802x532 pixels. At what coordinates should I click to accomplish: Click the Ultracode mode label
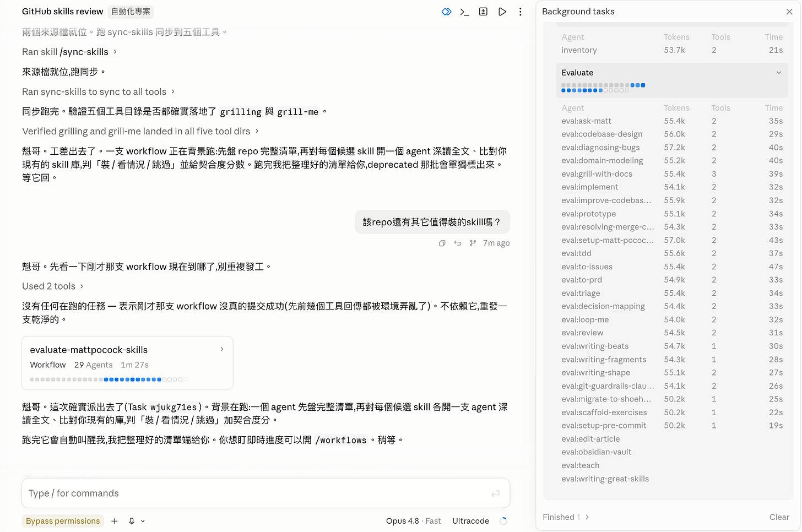(x=470, y=521)
